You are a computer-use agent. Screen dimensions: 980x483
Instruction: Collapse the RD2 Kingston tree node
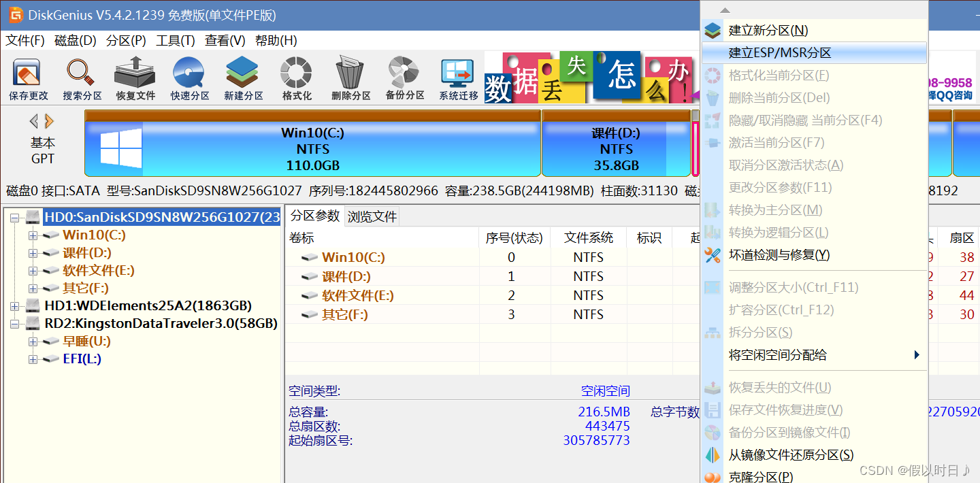tap(15, 324)
